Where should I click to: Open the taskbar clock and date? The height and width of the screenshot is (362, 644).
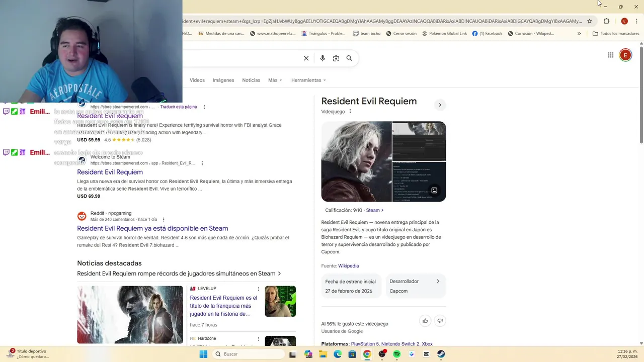(x=627, y=354)
